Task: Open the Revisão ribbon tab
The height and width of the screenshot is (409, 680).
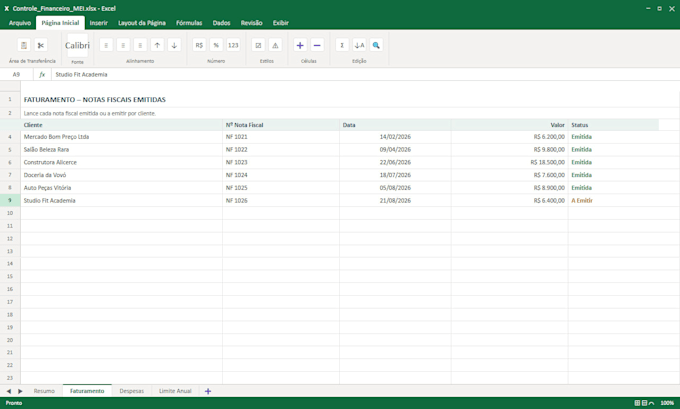Action: coord(252,23)
